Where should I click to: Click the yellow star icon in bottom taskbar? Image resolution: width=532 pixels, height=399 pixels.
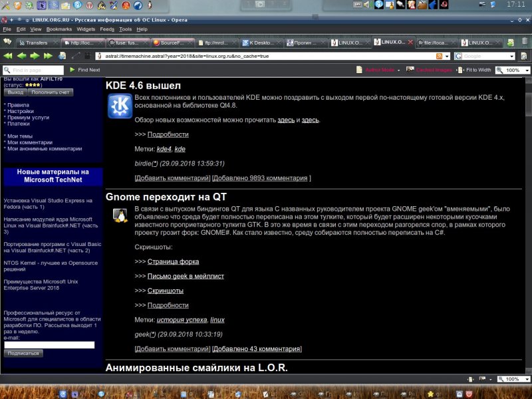(430, 394)
